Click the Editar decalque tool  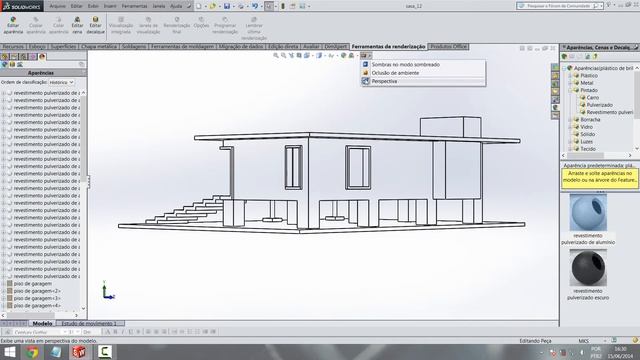[96, 25]
